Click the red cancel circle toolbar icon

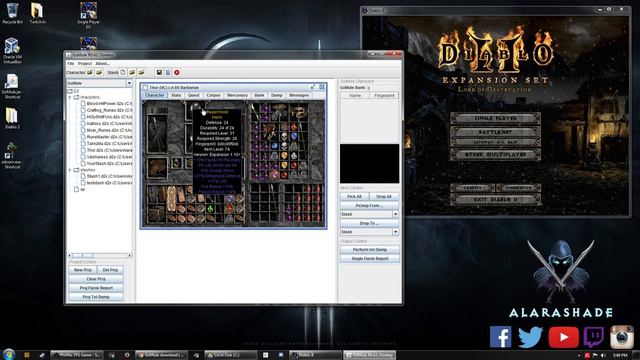coord(177,73)
